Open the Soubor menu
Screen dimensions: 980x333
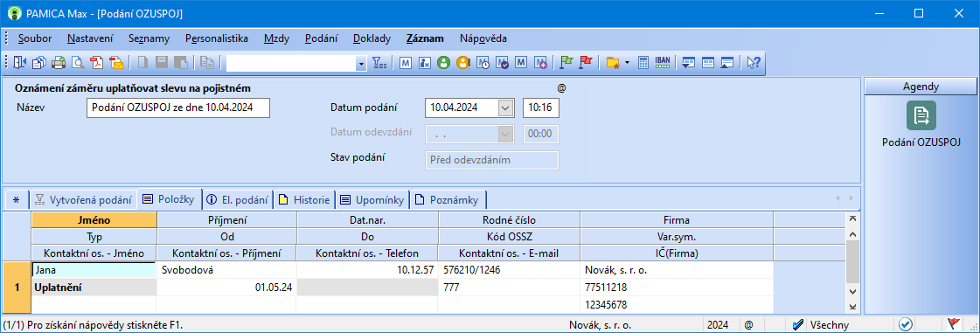35,38
